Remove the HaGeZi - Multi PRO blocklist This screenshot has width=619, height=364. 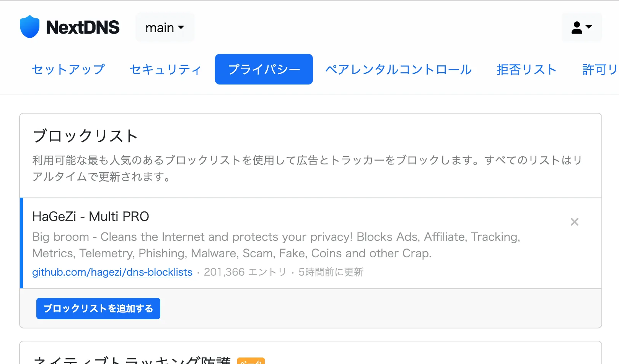[x=574, y=222]
